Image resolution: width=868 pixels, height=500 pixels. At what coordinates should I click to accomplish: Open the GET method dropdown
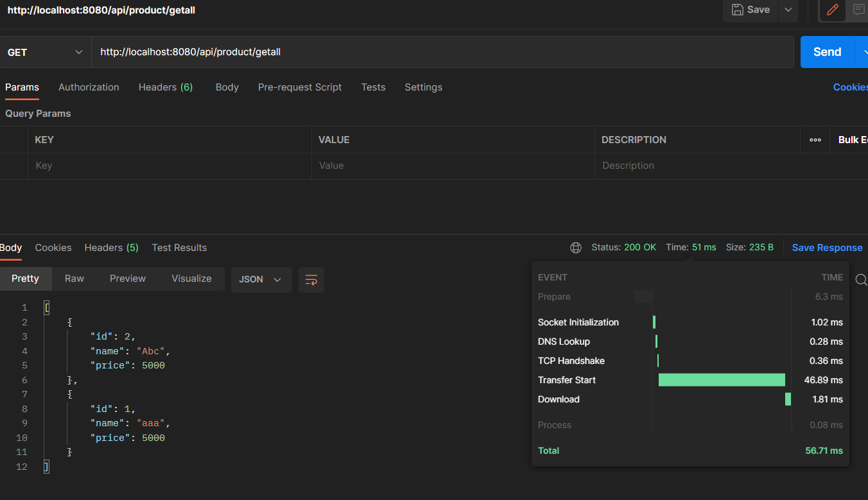pos(46,52)
